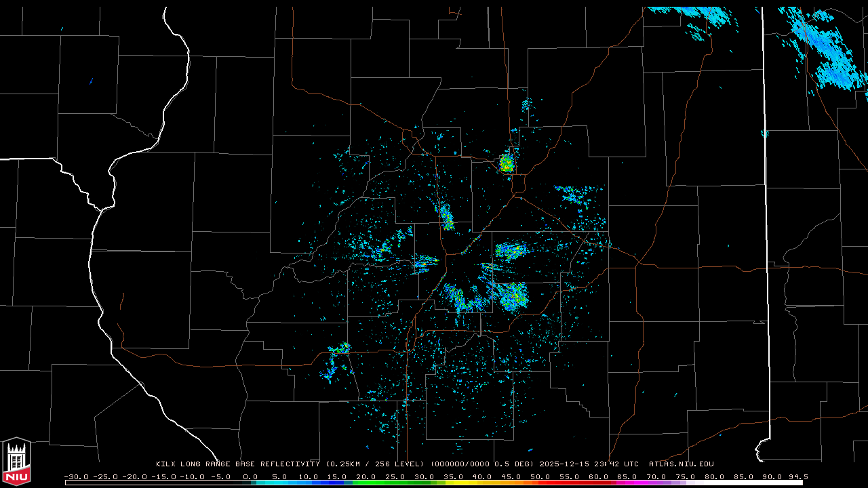The width and height of the screenshot is (868, 488).
Task: Click the 5.0 dBZ cyan section of color scale
Action: pyautogui.click(x=279, y=483)
